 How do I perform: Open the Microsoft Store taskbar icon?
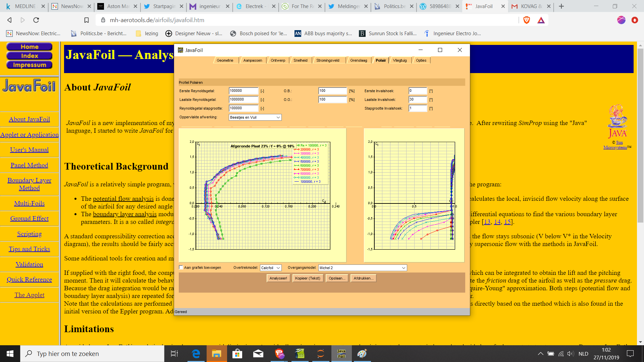(x=237, y=354)
